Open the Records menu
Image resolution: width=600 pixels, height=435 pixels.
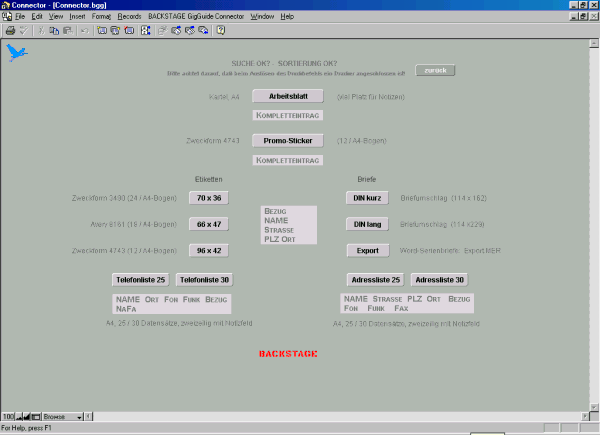coord(129,17)
